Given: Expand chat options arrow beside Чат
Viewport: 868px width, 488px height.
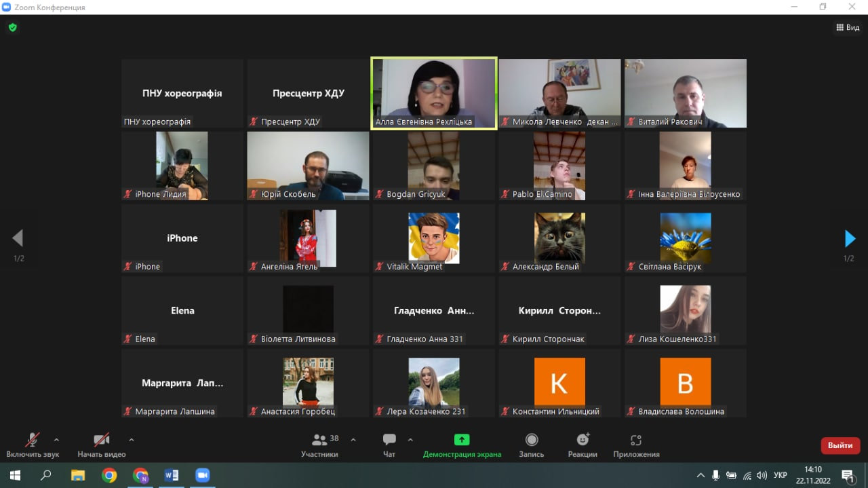Looking at the screenshot, I should (x=410, y=439).
